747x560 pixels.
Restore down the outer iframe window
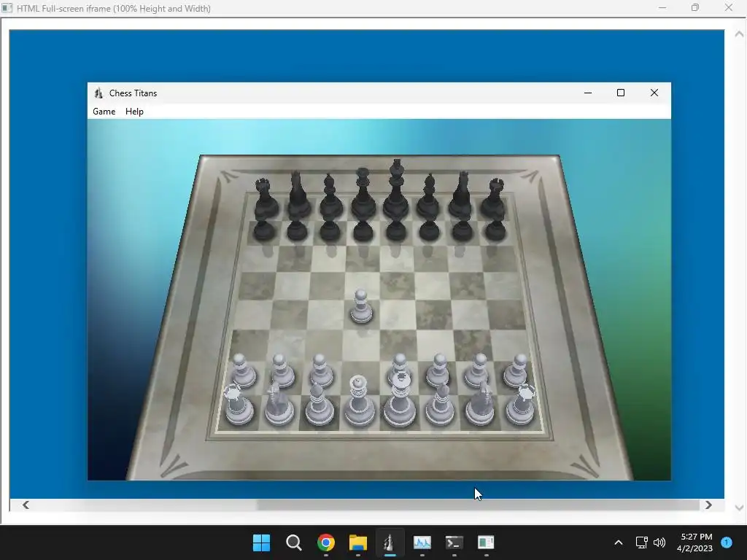(695, 7)
